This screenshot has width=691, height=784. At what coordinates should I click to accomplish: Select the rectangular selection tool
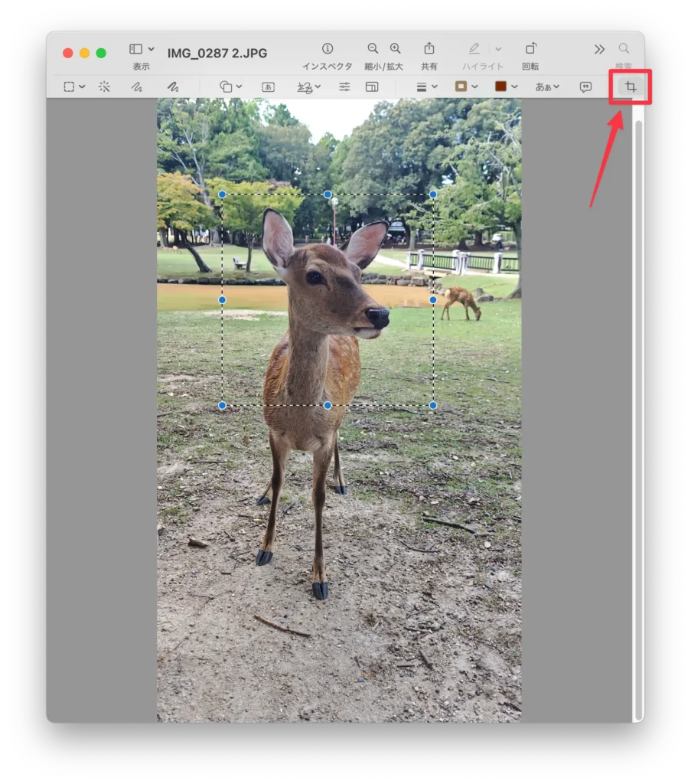pos(70,87)
